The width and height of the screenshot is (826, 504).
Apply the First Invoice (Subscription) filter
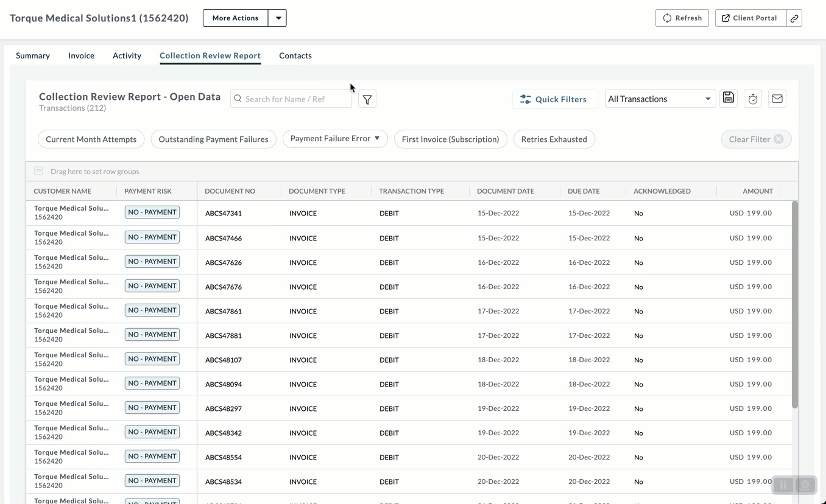(451, 139)
